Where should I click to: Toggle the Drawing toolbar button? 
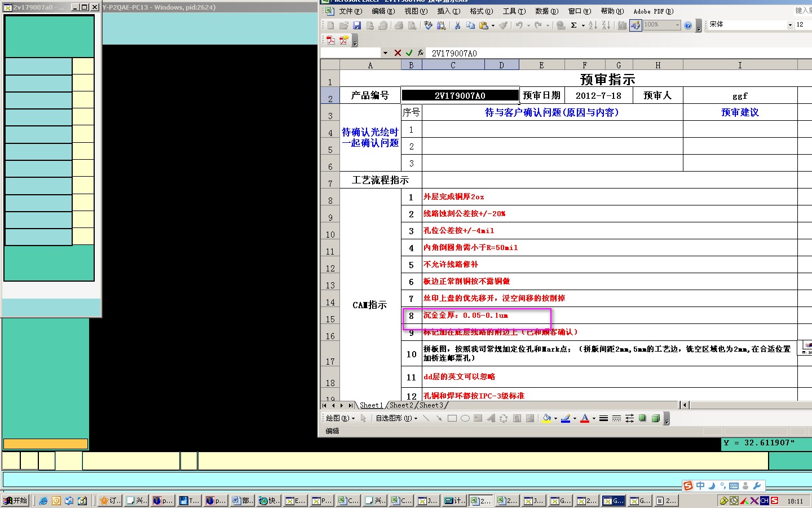(x=636, y=25)
